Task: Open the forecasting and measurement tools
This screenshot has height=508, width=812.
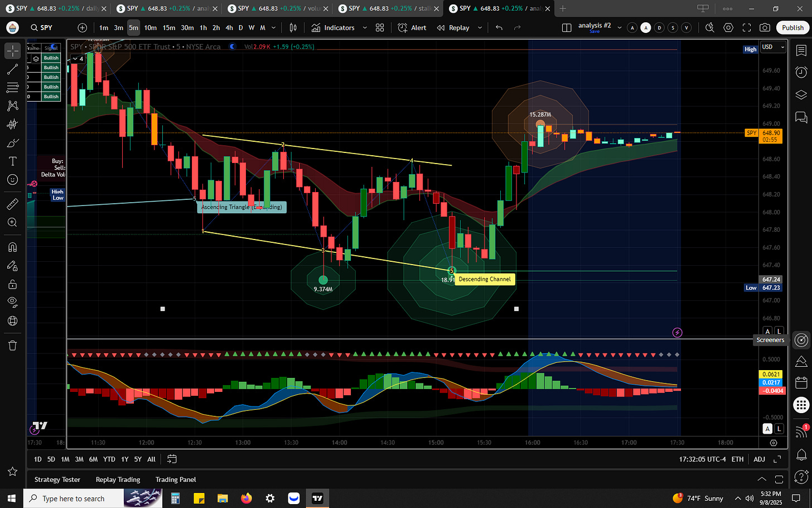Action: tap(12, 124)
